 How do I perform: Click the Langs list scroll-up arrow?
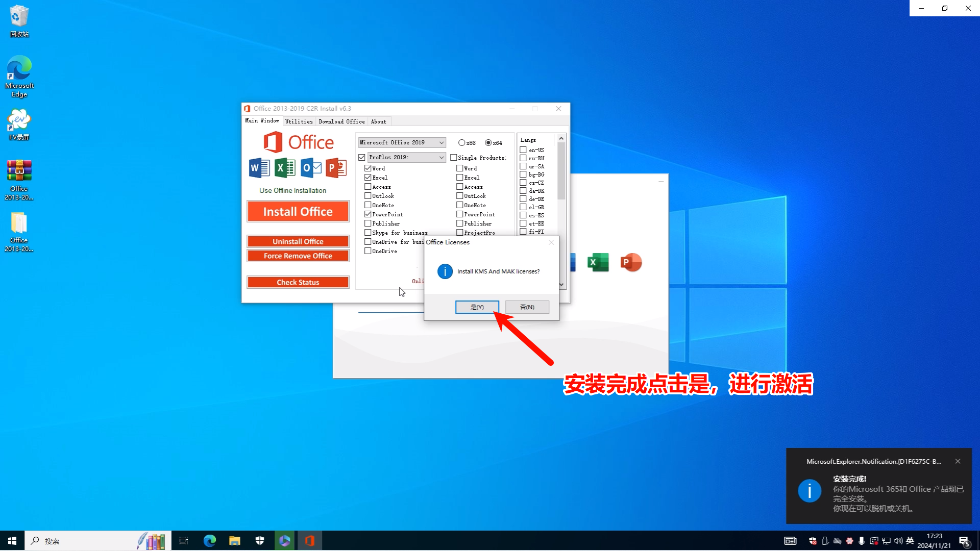click(x=561, y=138)
